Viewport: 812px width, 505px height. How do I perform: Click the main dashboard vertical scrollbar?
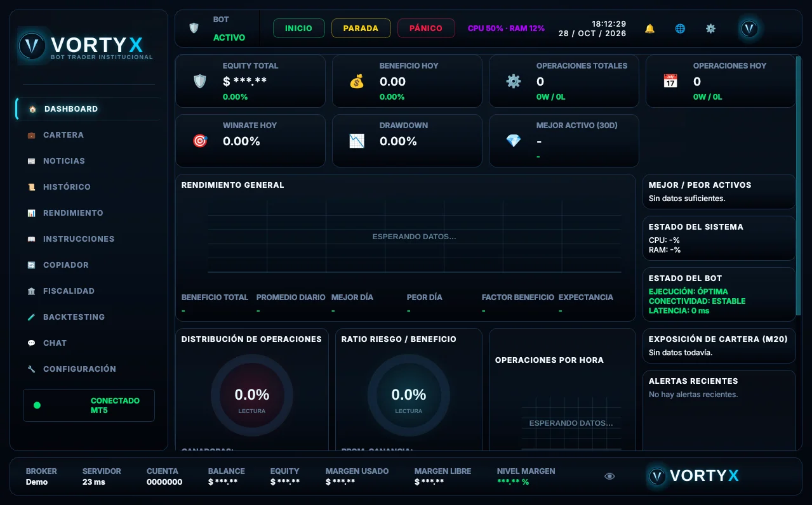799,187
